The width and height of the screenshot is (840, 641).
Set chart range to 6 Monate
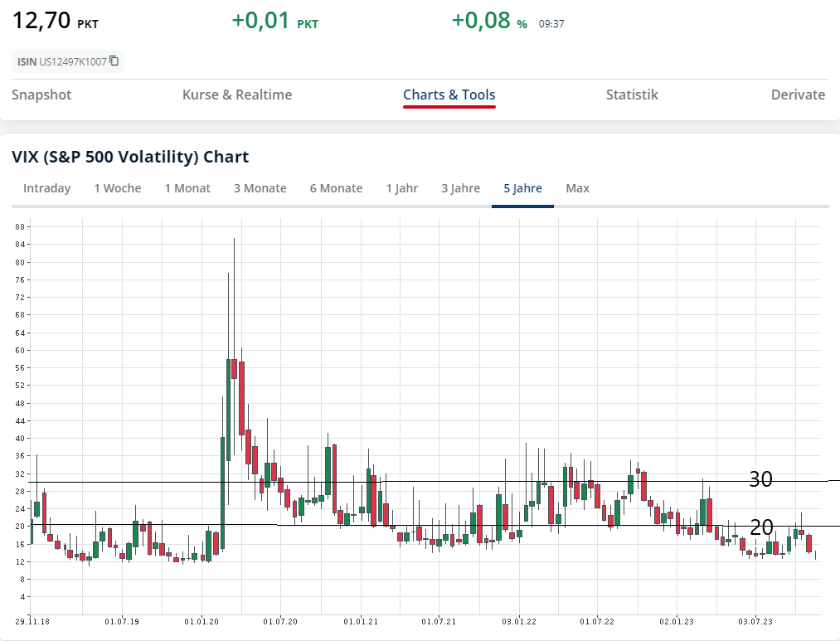(336, 188)
